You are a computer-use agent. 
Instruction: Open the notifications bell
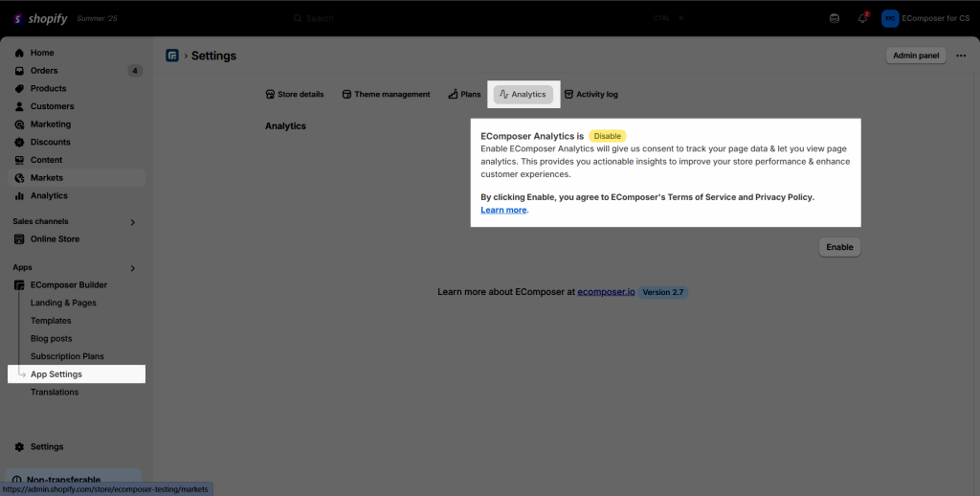[862, 18]
